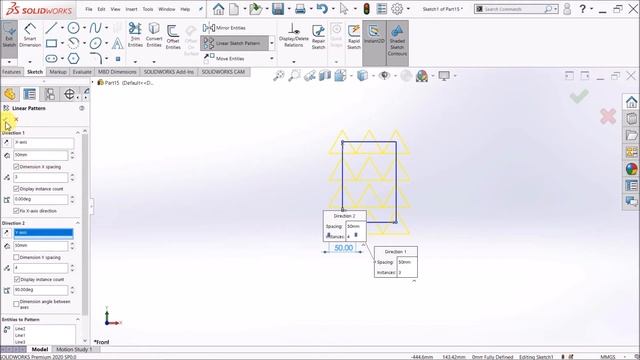640x360 pixels.
Task: Click the Offset Entities tool
Action: [173, 37]
